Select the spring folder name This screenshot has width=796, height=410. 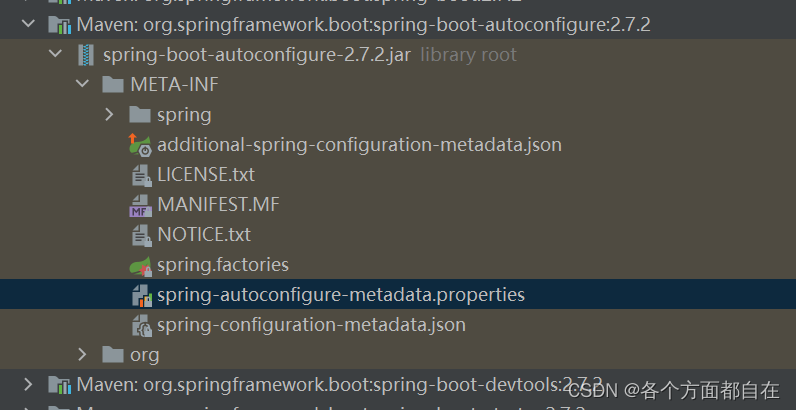184,115
